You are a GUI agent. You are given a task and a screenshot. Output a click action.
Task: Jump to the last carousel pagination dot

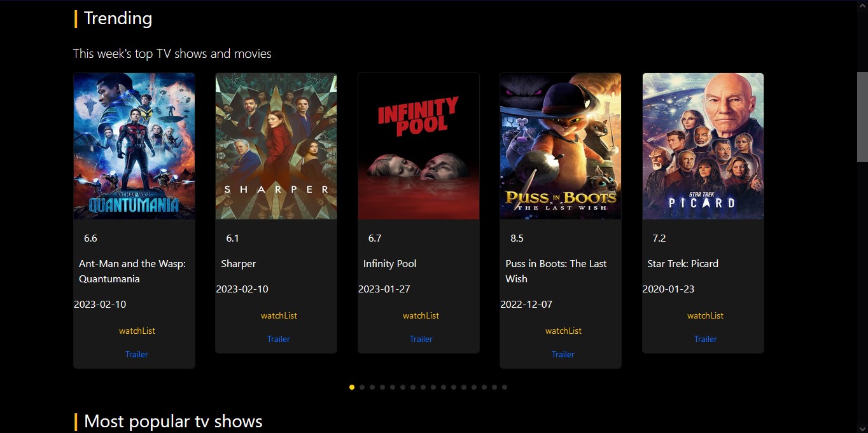(505, 387)
